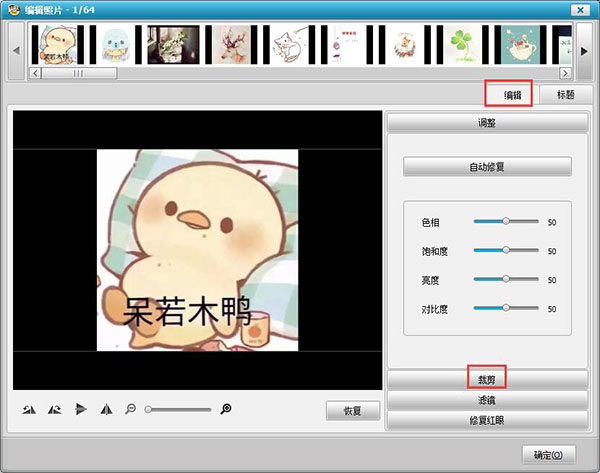Select the blue bird thumbnail
Viewport: 600px width, 473px height.
tap(116, 44)
